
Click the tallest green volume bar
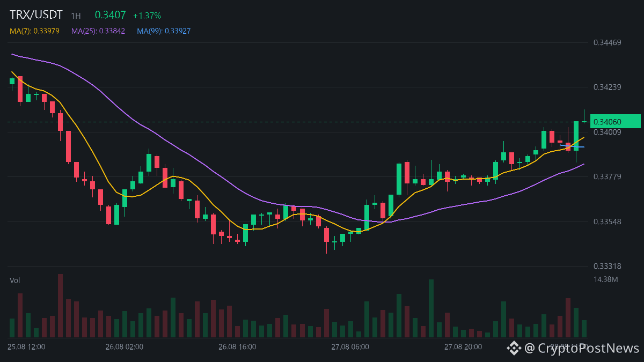tap(431, 308)
